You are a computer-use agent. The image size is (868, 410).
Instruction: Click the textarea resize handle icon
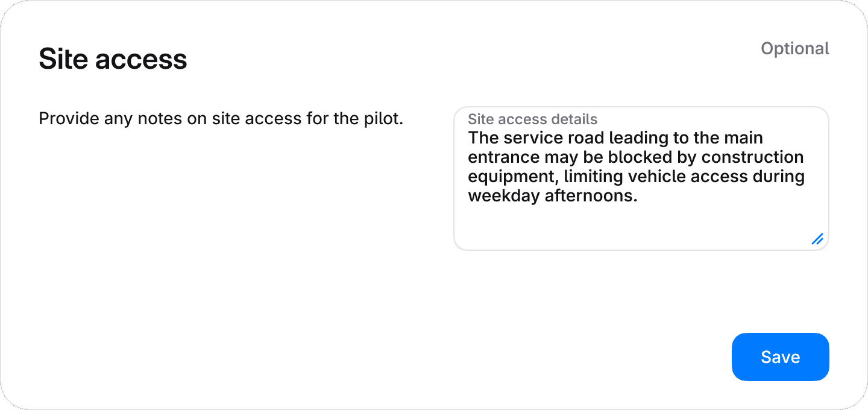tap(817, 239)
